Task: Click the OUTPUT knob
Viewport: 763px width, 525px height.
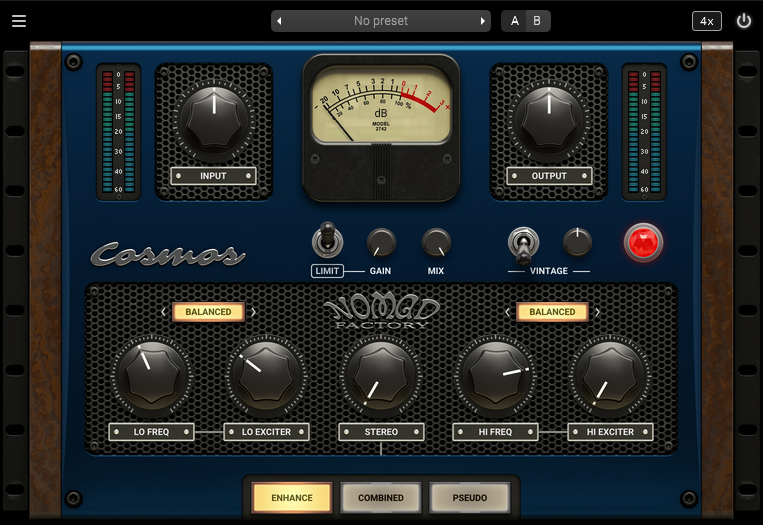Action: pyautogui.click(x=549, y=121)
